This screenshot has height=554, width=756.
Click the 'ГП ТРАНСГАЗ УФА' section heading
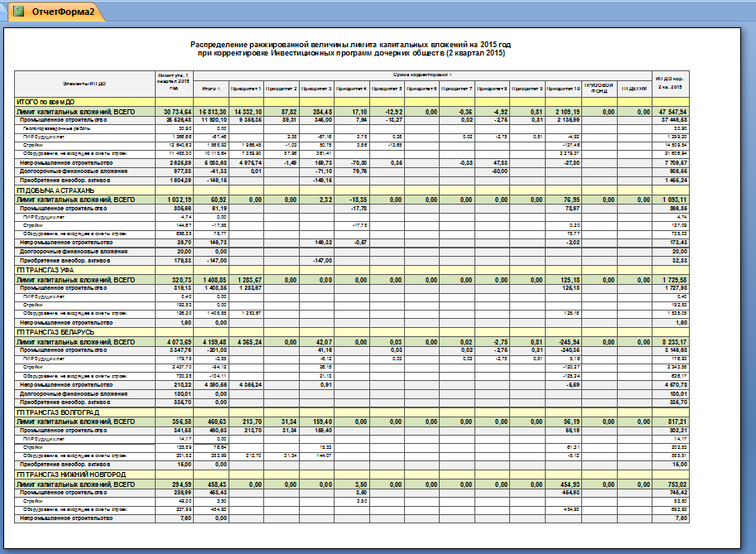point(46,270)
